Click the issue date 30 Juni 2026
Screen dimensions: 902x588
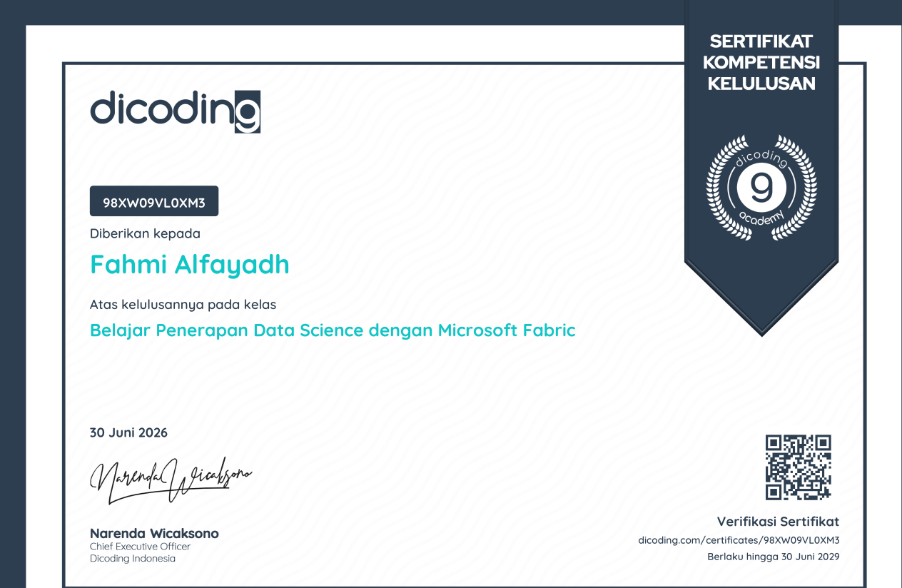[x=128, y=432]
